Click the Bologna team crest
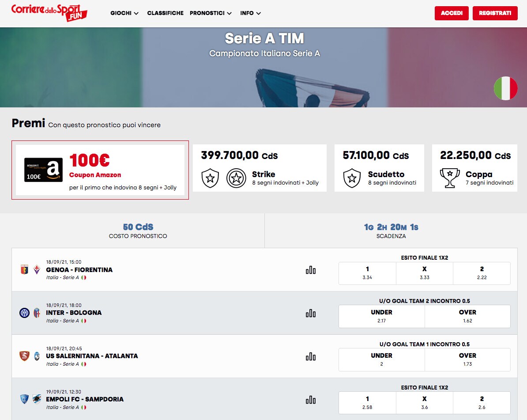Screen dimensions: 527x420 tap(37, 313)
